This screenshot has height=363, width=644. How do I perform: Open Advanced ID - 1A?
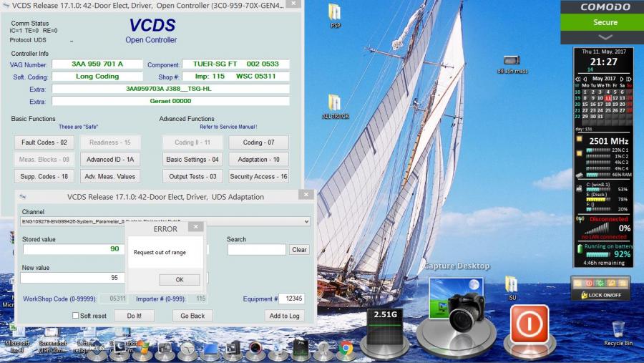coord(110,160)
